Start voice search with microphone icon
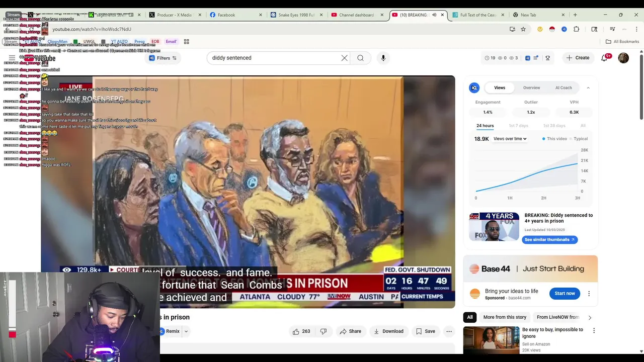 click(383, 58)
